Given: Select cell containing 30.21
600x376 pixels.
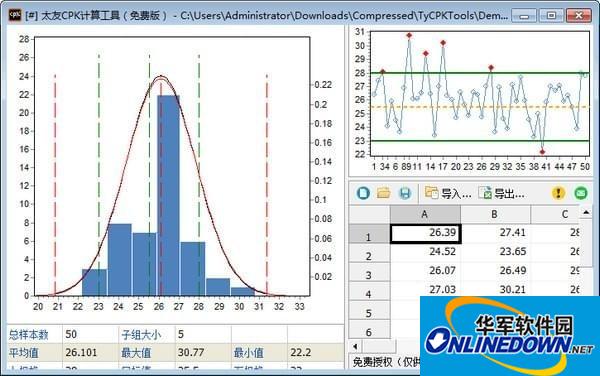Looking at the screenshot, I should pyautogui.click(x=496, y=290).
